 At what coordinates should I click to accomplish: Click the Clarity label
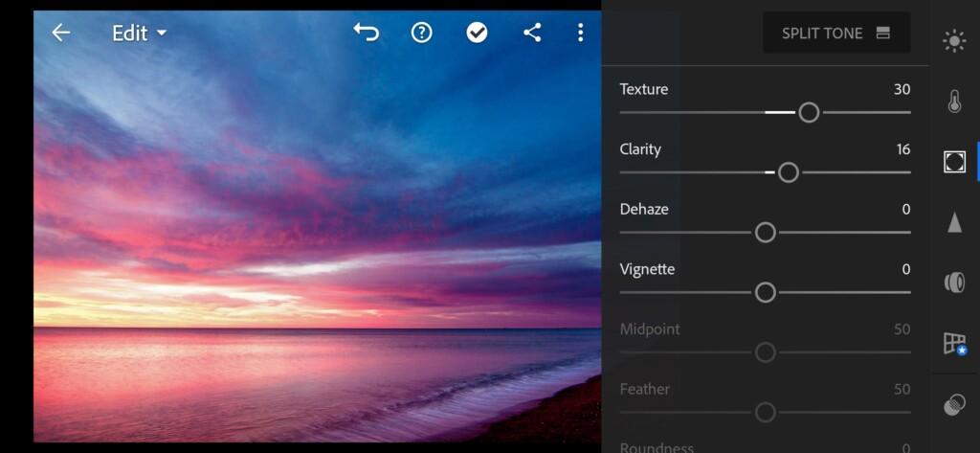point(640,149)
